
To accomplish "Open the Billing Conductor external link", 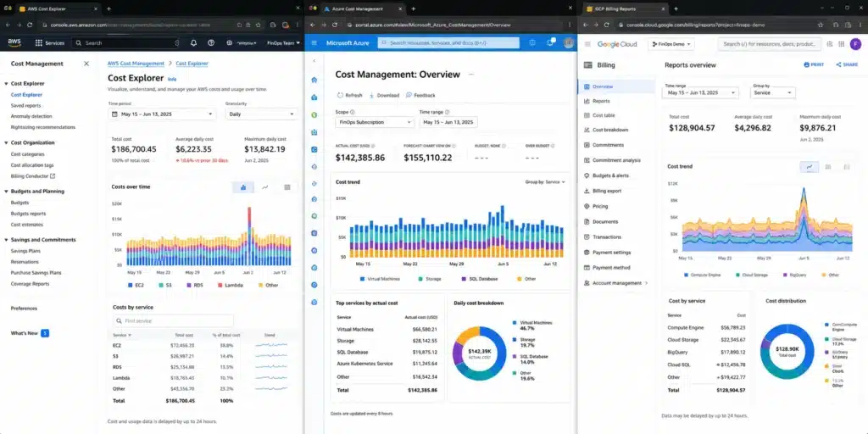I will click(53, 176).
